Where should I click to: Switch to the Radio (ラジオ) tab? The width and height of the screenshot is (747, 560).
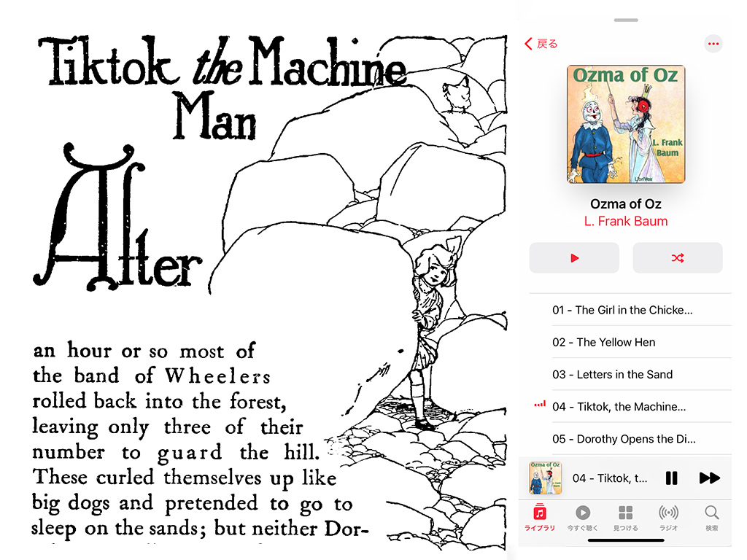pos(668,517)
